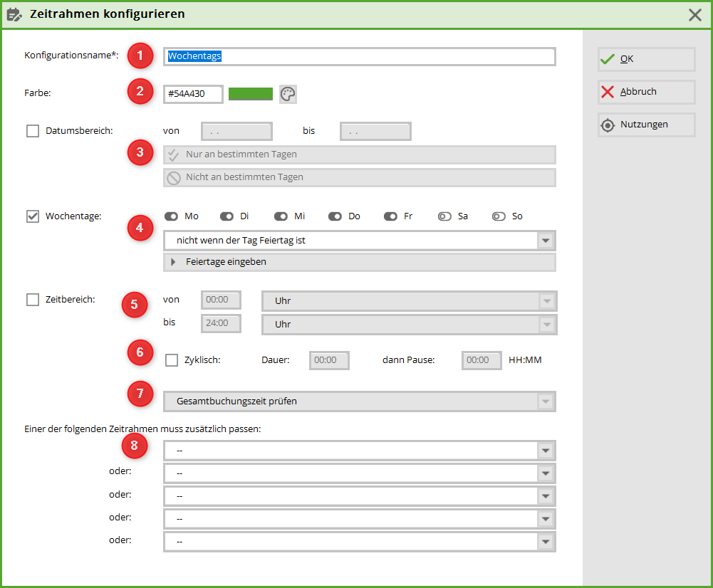Expand the 'Feiertage eingeben' section
The width and height of the screenshot is (713, 588).
pyautogui.click(x=173, y=262)
